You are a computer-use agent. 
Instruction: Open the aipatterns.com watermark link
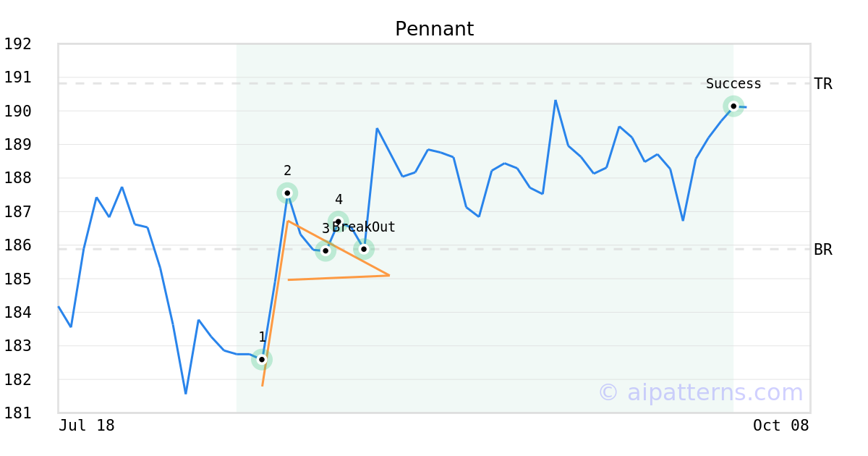(x=700, y=392)
